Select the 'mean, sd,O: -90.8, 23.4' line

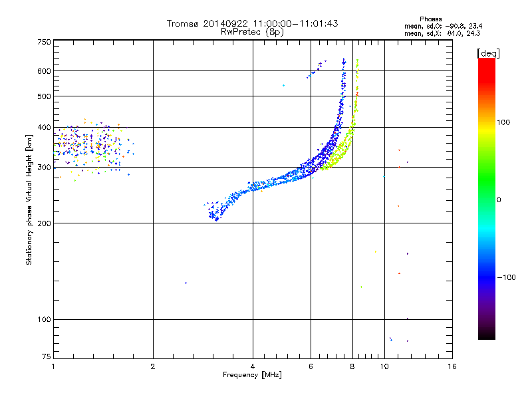[x=443, y=26]
